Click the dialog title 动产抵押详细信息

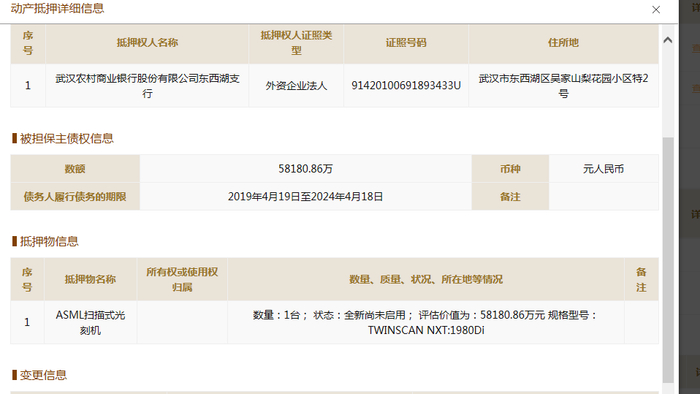[57, 8]
